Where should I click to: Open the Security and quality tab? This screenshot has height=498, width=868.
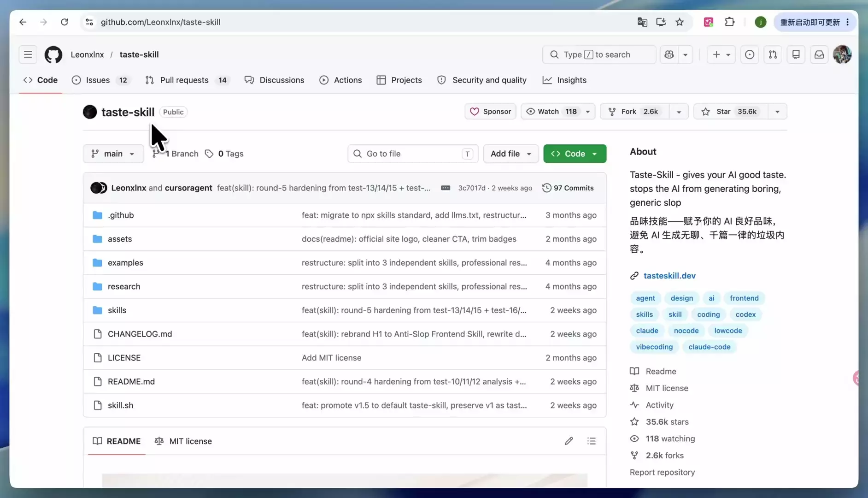[x=481, y=80]
